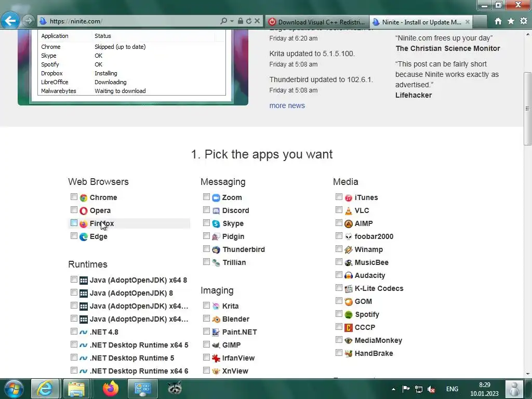
Task: Select the K-Lite Codecs checkbox
Action: coord(339,288)
